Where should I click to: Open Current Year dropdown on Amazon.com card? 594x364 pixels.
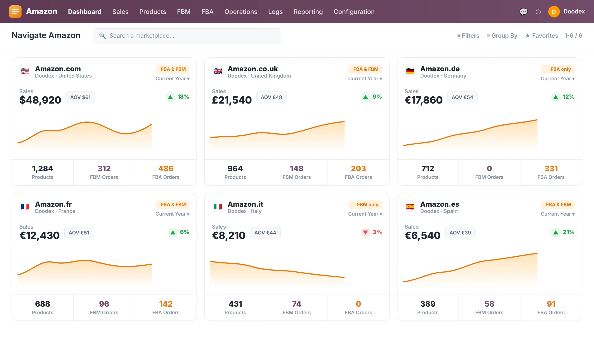click(172, 78)
